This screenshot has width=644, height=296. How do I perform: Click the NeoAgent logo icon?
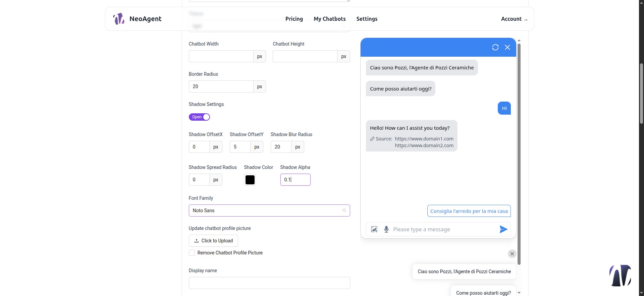pos(119,19)
